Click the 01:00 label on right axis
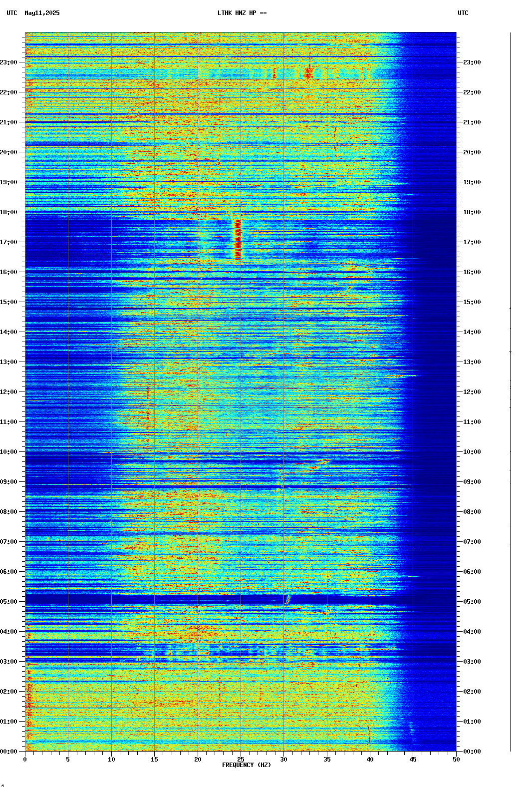532x791 pixels. [x=472, y=722]
